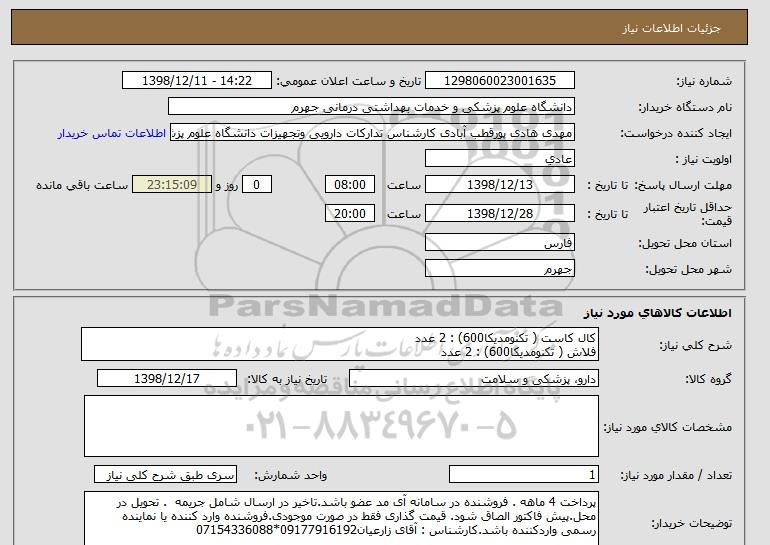
Task: Click the مشخصات کالای مورد نیاز label
Action: point(667,427)
